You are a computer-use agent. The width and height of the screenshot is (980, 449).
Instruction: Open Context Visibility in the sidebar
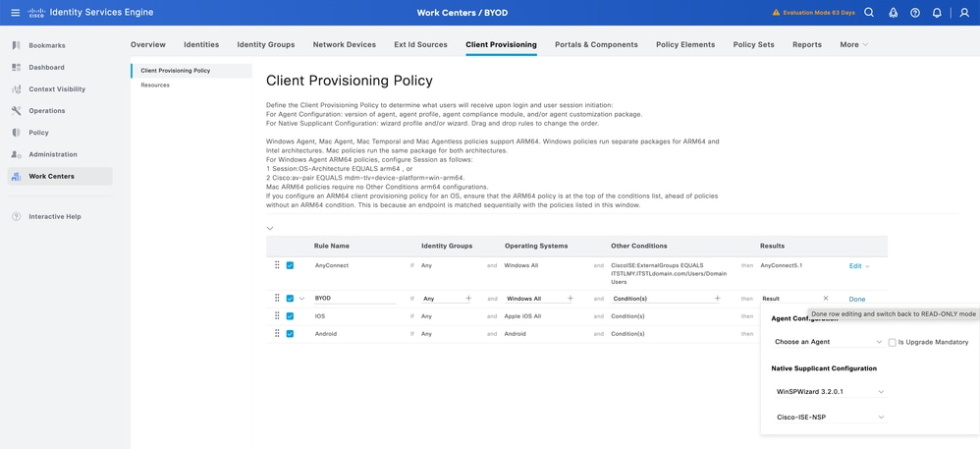[x=59, y=89]
